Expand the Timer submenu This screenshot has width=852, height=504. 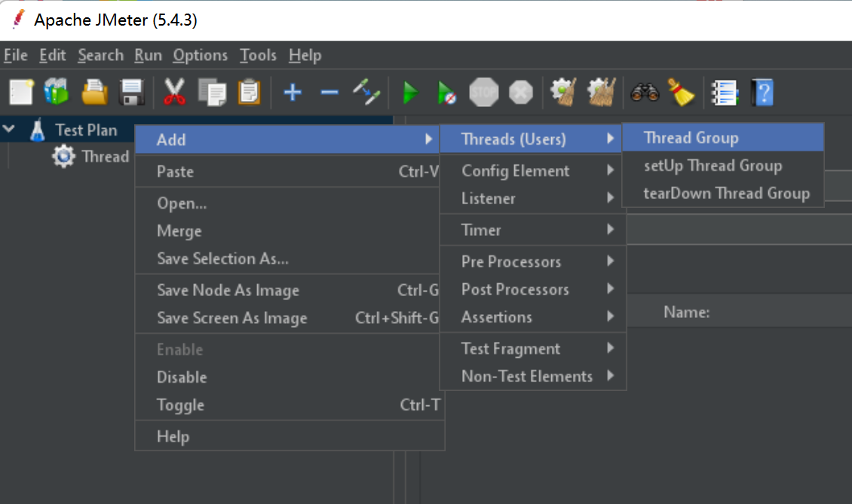pyautogui.click(x=532, y=230)
